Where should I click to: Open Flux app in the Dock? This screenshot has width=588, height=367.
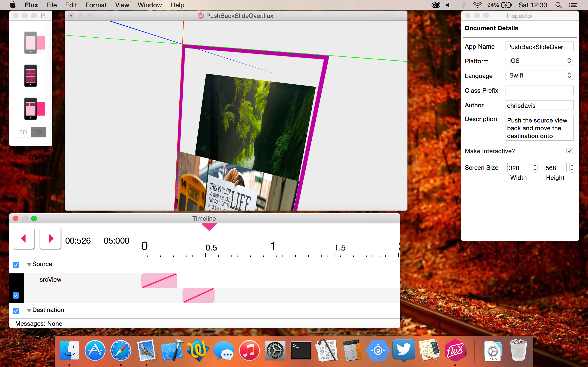click(x=455, y=350)
